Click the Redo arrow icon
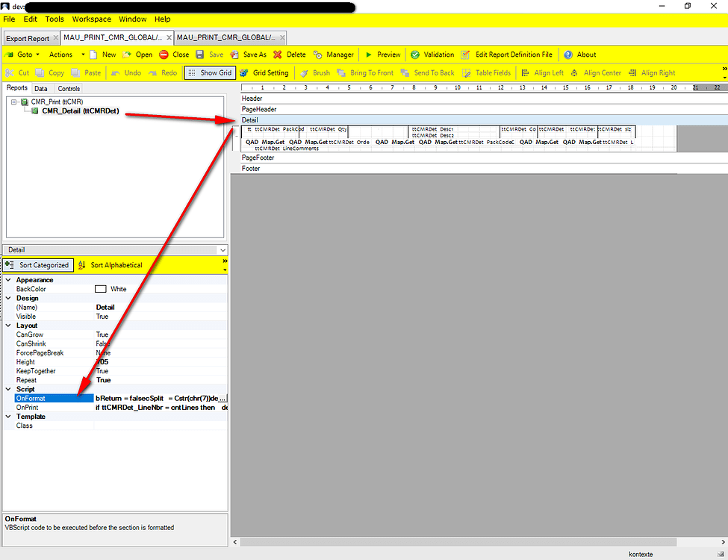Viewport: 728px width, 560px height. point(153,73)
